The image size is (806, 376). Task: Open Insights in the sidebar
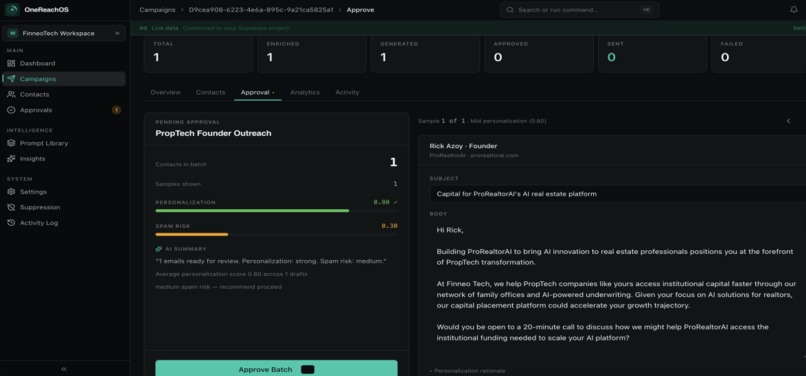[x=64, y=159]
